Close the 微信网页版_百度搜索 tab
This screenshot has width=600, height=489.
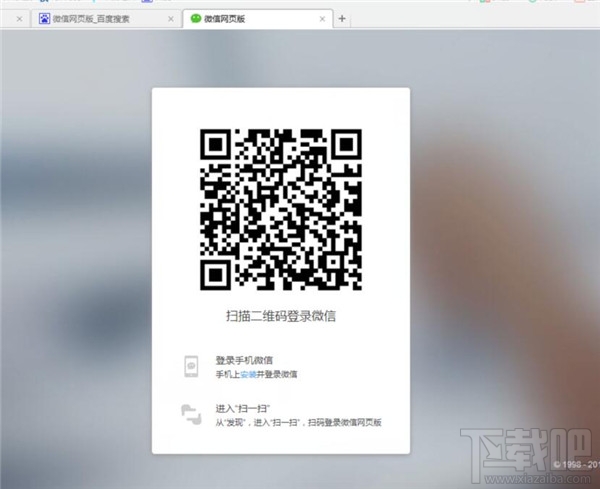171,19
